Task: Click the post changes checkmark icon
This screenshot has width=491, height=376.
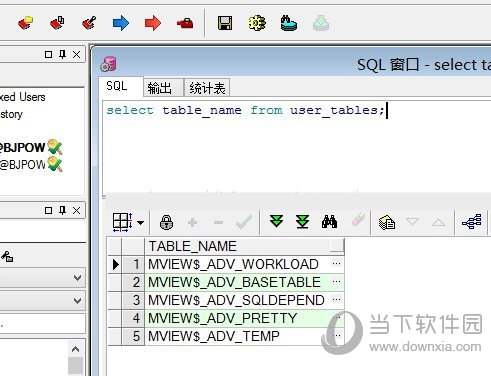Action: [x=244, y=222]
